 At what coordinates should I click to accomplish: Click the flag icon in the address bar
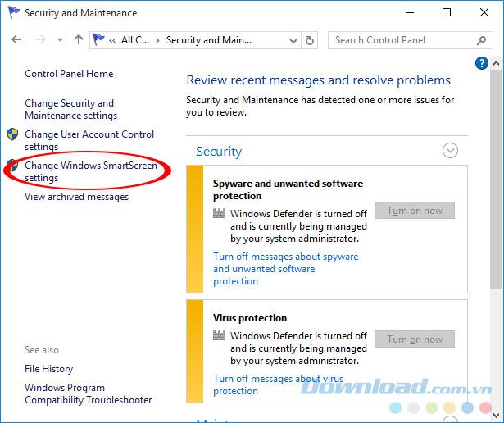pos(98,39)
